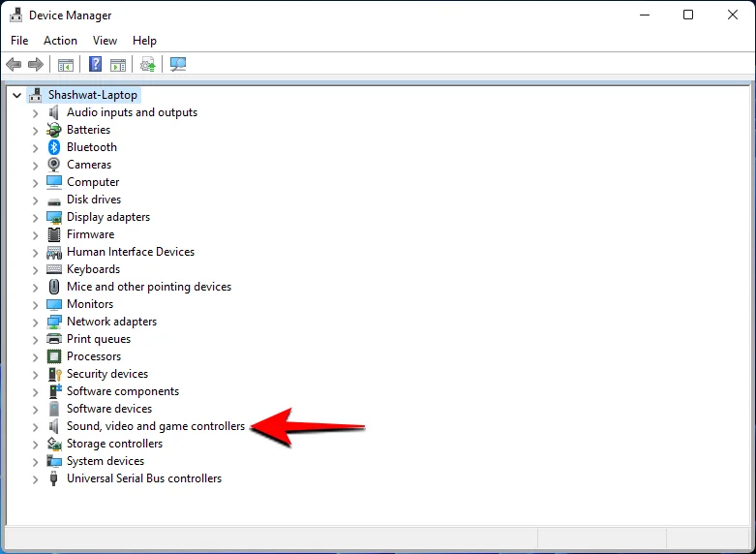This screenshot has width=756, height=554.
Task: Select the Sound, video and game controllers label
Action: 156,426
